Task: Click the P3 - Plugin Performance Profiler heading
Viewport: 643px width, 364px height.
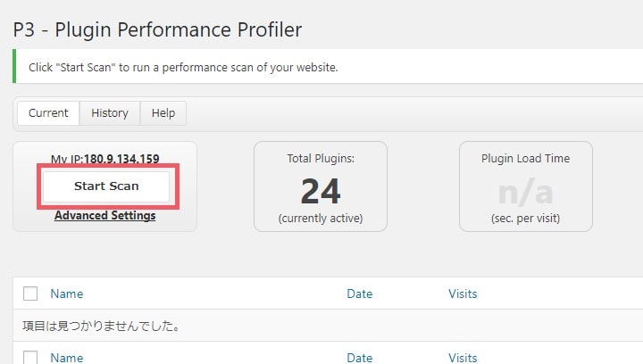Action: 157,29
